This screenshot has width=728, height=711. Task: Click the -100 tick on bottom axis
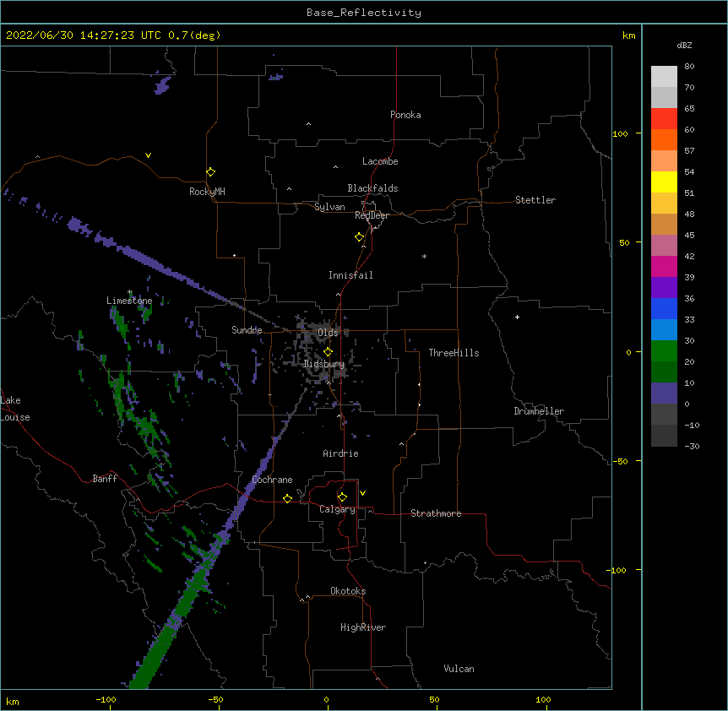coord(106,699)
